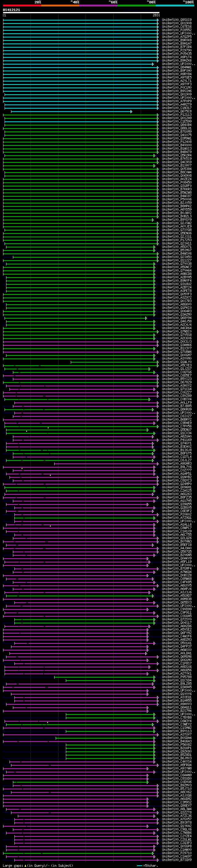Open hit UniRef100_A3PET8
The height and width of the screenshot is (868, 197).
click(x=177, y=291)
